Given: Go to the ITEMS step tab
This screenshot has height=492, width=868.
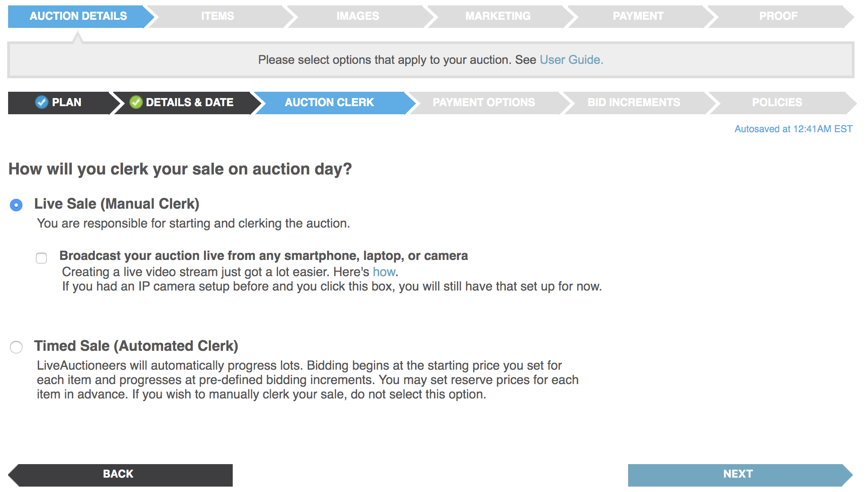Looking at the screenshot, I should (218, 16).
